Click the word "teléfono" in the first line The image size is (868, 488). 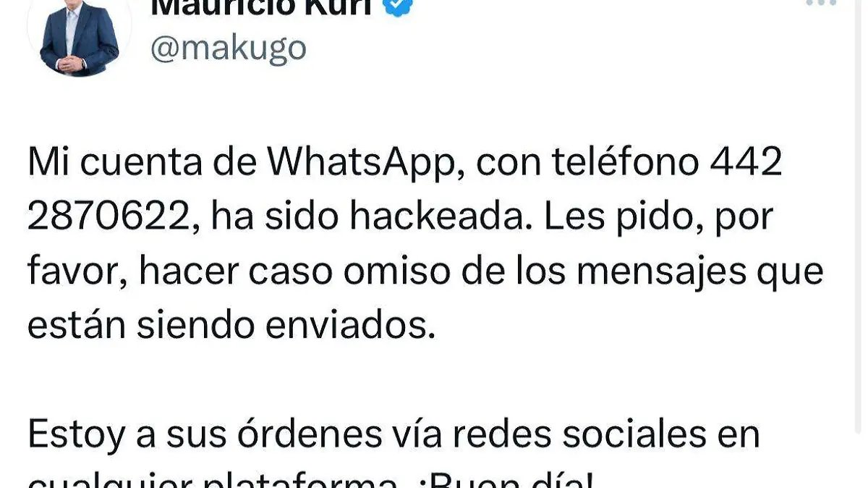[626, 163]
